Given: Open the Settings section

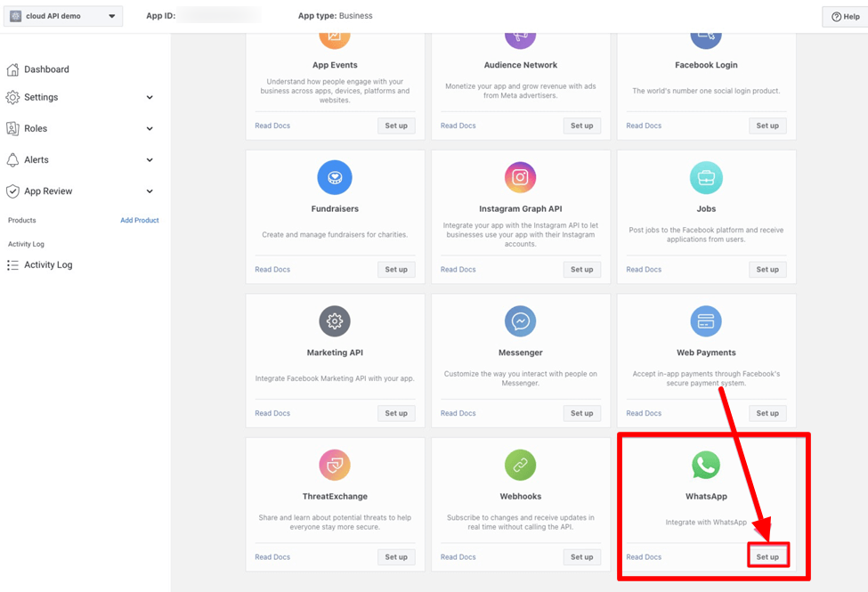Looking at the screenshot, I should point(41,97).
